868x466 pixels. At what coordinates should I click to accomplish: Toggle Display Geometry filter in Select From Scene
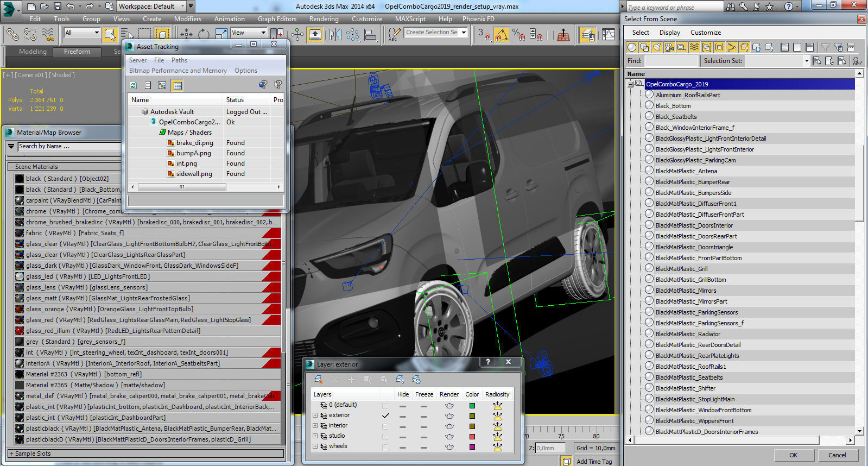click(x=632, y=47)
